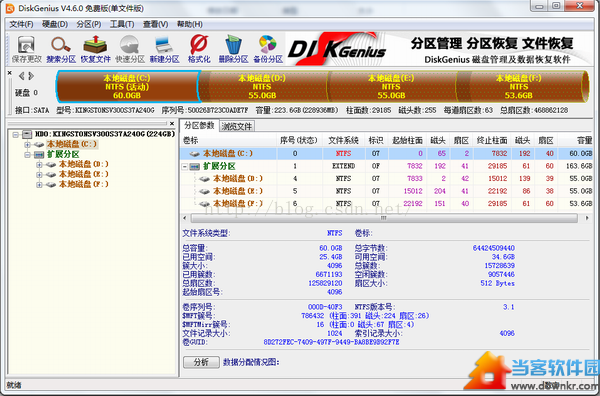The image size is (600, 396).
Task: Collapse extended partition (扩展分区) tree node
Action: [28, 155]
